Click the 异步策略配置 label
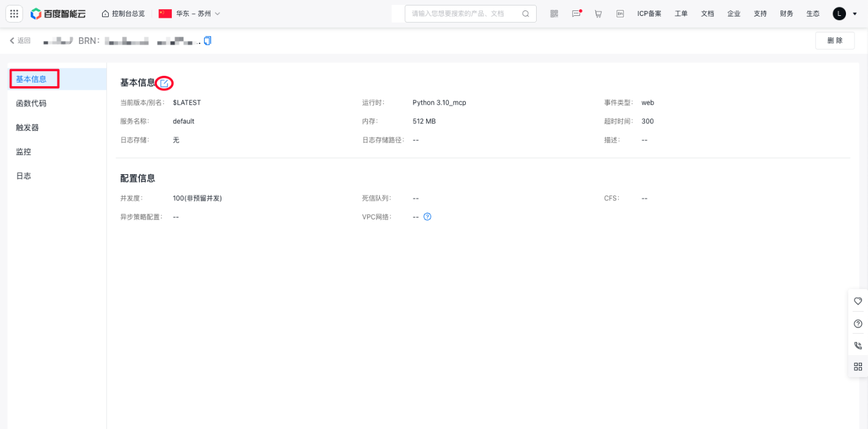The width and height of the screenshot is (868, 429). tap(142, 217)
